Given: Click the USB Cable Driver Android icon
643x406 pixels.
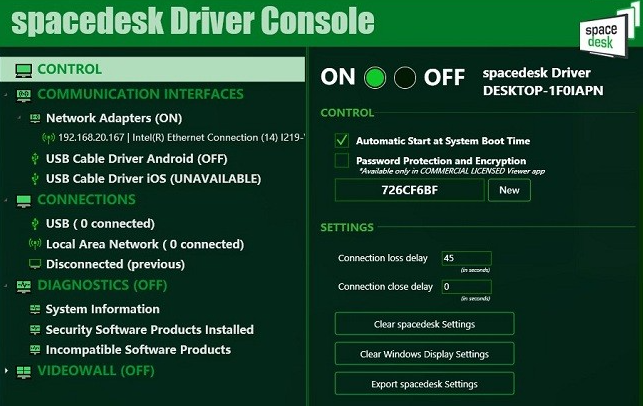Looking at the screenshot, I should pos(35,159).
